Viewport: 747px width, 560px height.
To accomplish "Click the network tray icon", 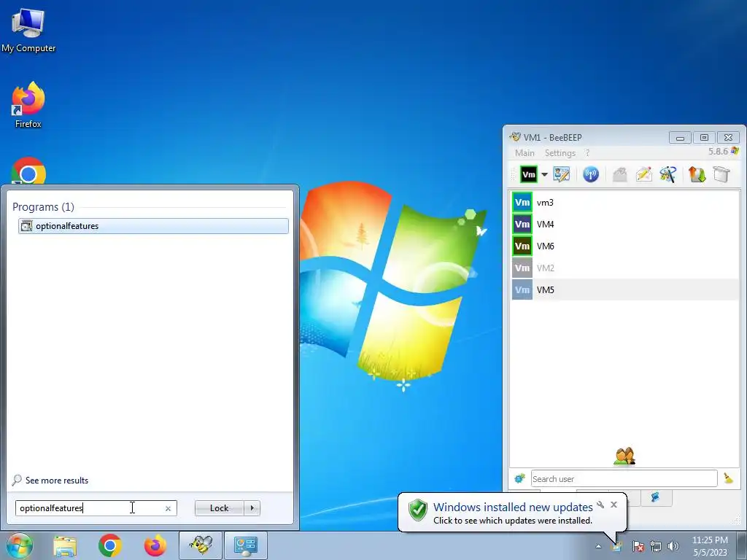I will (x=656, y=546).
